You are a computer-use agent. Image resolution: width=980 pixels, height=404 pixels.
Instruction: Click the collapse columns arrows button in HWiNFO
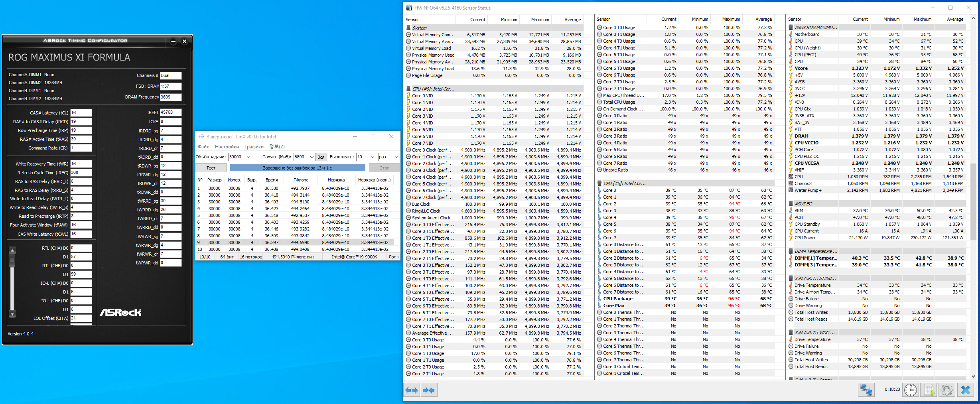tap(429, 390)
